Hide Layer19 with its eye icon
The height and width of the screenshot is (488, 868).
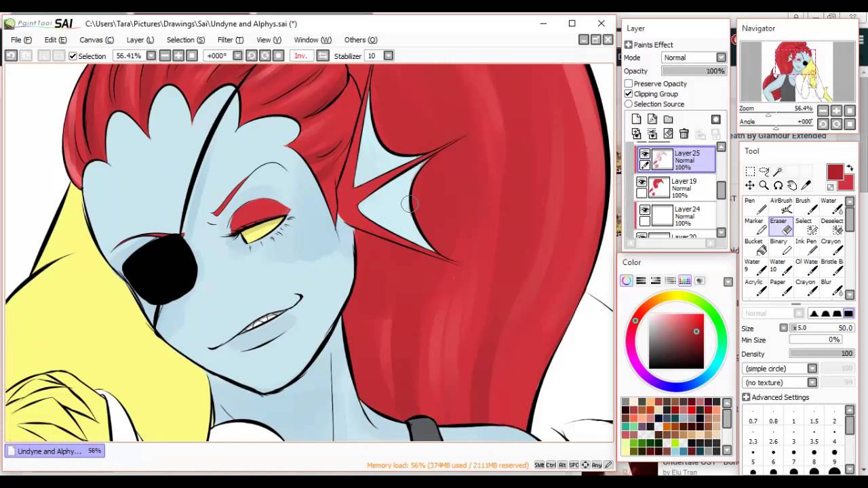click(642, 182)
